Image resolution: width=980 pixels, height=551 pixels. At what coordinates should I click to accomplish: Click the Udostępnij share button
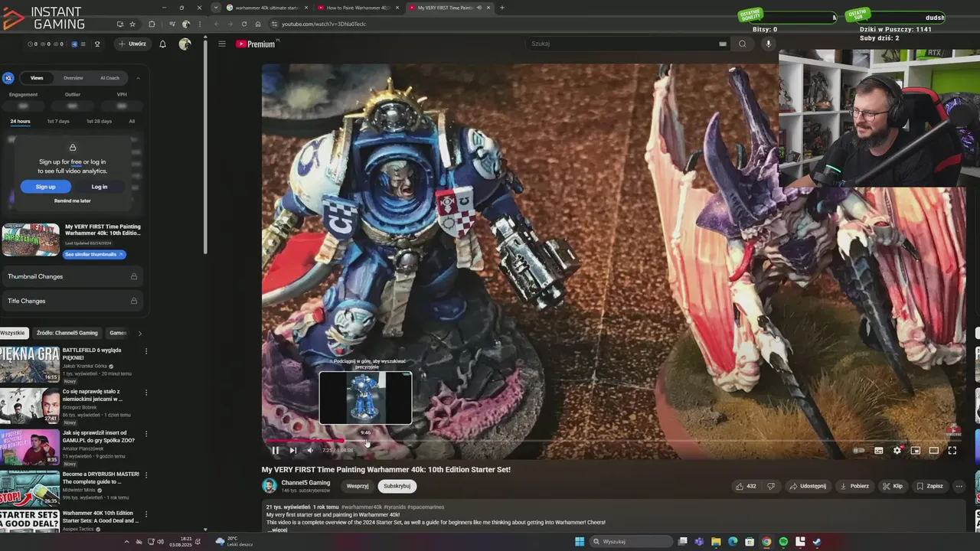pyautogui.click(x=808, y=486)
